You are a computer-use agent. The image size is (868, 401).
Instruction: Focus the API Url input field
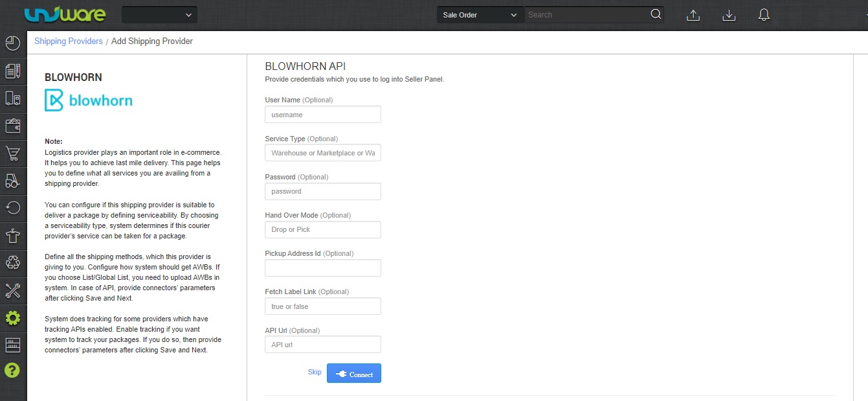point(323,345)
